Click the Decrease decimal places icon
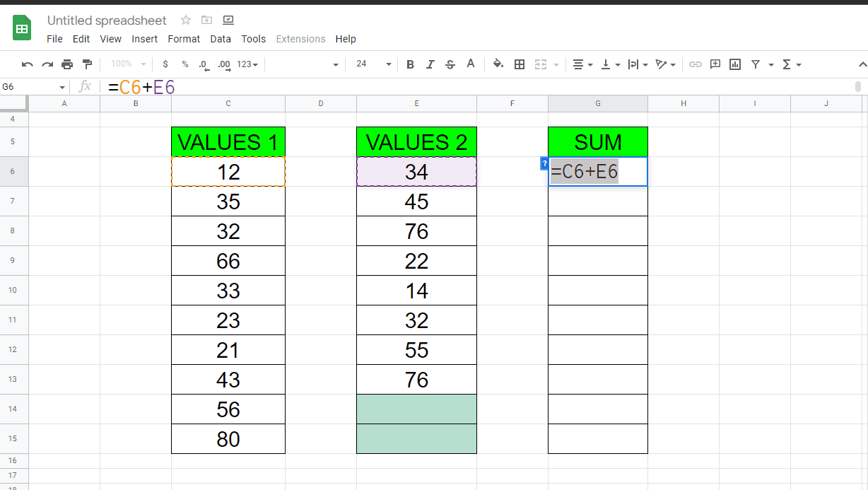The width and height of the screenshot is (868, 490). pyautogui.click(x=204, y=64)
